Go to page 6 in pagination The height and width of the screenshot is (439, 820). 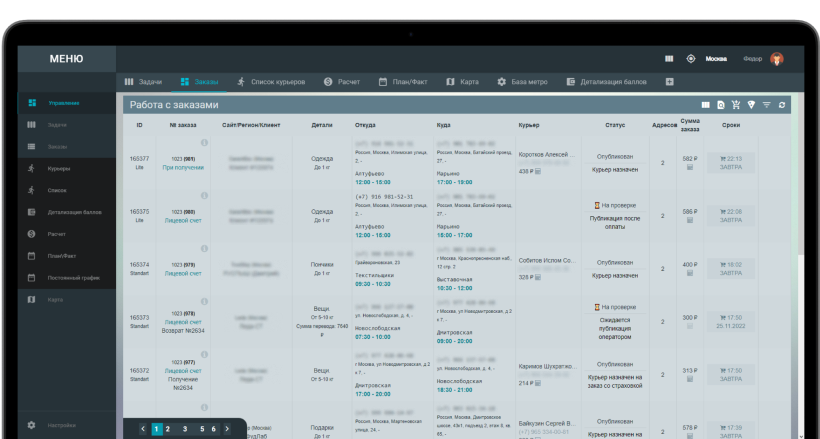[x=213, y=429]
